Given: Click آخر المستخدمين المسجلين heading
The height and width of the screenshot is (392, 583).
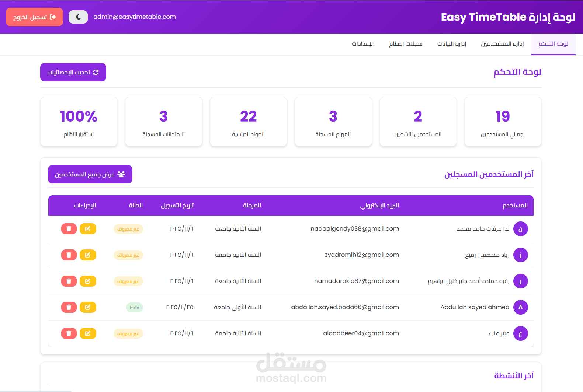Looking at the screenshot, I should [489, 174].
